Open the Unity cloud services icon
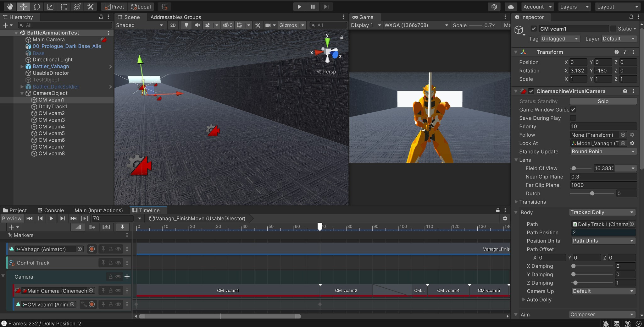 (511, 6)
